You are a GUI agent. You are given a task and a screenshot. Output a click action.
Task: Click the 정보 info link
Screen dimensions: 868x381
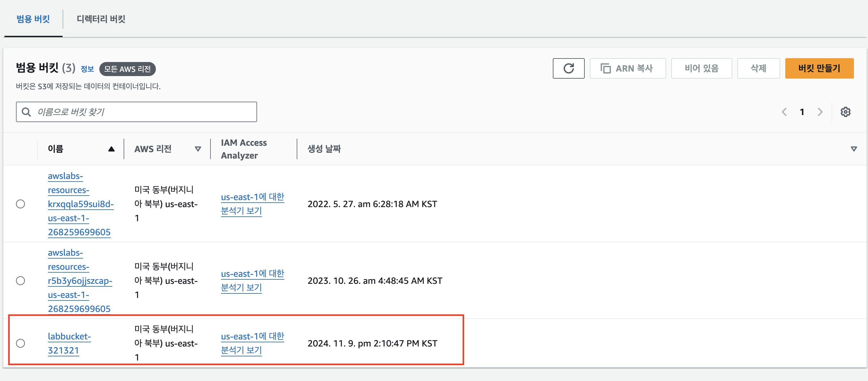tap(87, 69)
